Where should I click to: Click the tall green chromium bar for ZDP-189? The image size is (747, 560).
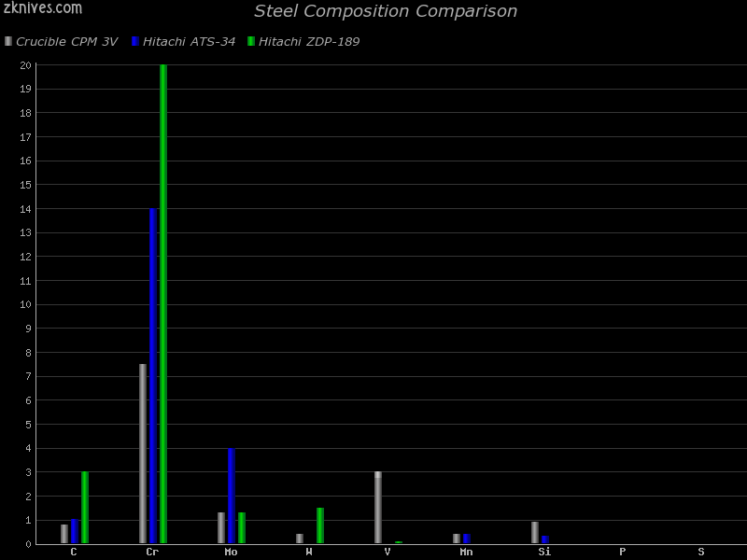coord(163,303)
